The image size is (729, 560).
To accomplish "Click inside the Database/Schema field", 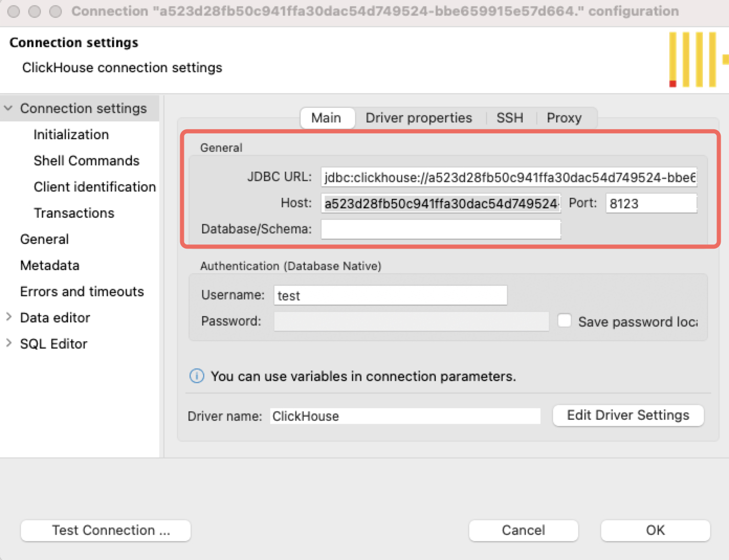I will tap(440, 229).
